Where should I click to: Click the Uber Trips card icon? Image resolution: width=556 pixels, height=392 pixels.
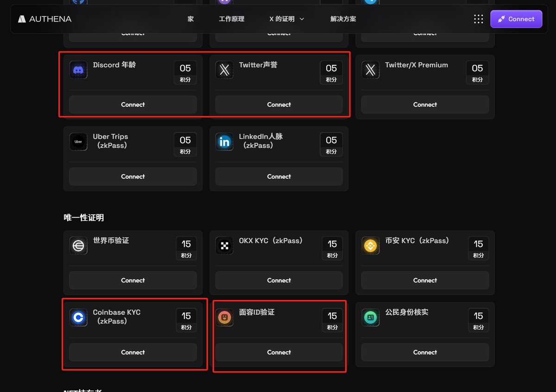78,142
